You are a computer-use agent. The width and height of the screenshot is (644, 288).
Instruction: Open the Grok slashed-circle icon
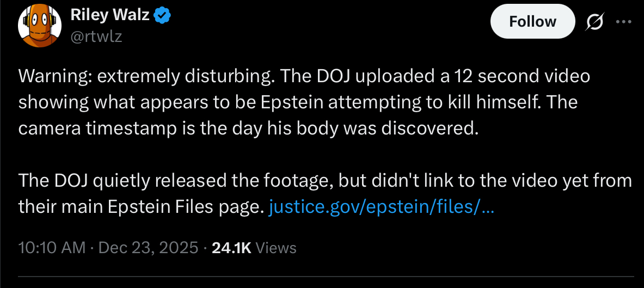point(594,22)
